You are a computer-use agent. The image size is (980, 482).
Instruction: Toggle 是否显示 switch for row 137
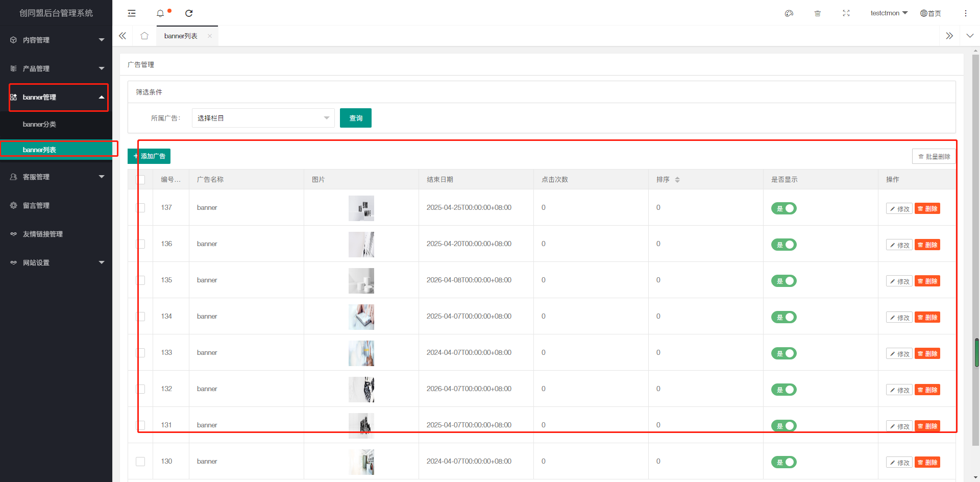coord(784,208)
